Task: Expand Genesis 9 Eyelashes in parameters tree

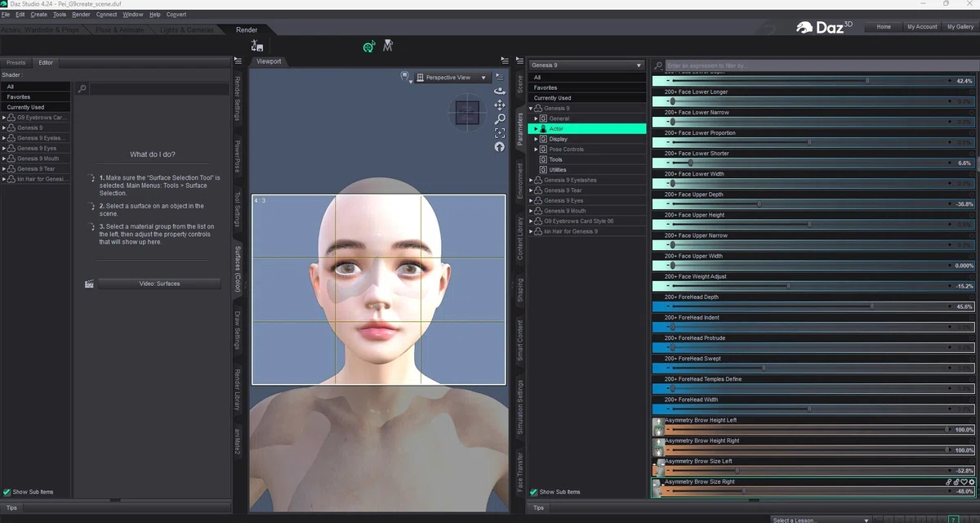Action: tap(531, 181)
